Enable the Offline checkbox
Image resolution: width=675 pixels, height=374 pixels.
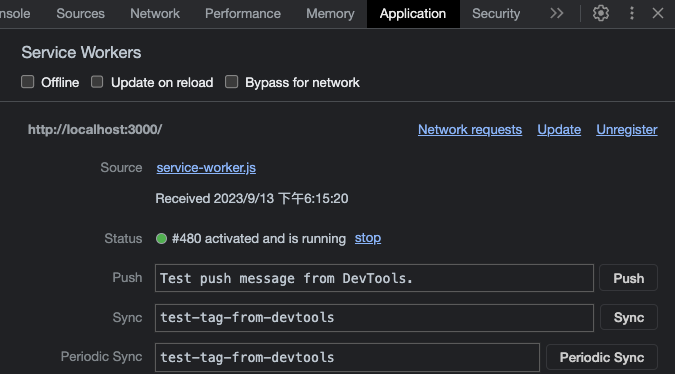[x=28, y=82]
